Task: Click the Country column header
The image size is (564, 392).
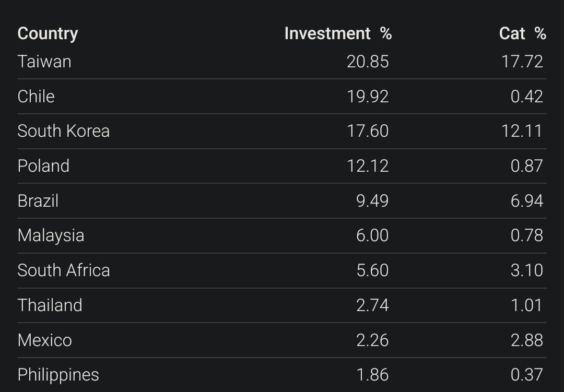Action: click(x=48, y=34)
